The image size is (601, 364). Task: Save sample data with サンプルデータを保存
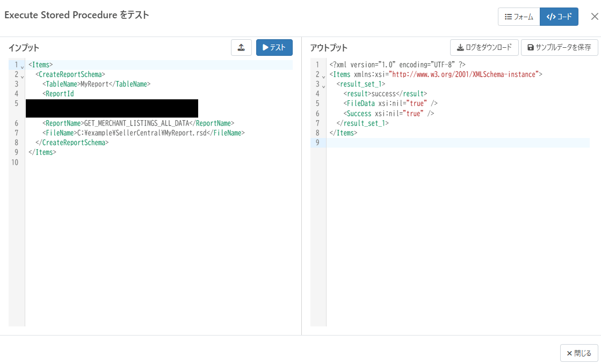[559, 47]
